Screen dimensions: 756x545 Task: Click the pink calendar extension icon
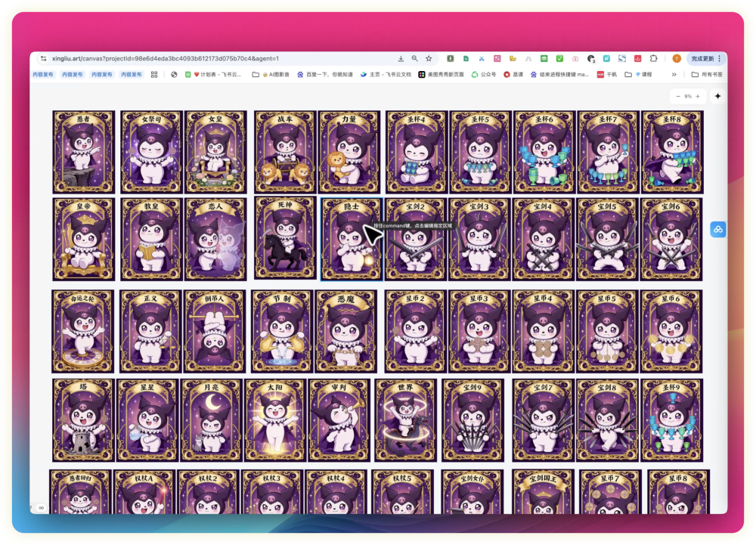575,59
